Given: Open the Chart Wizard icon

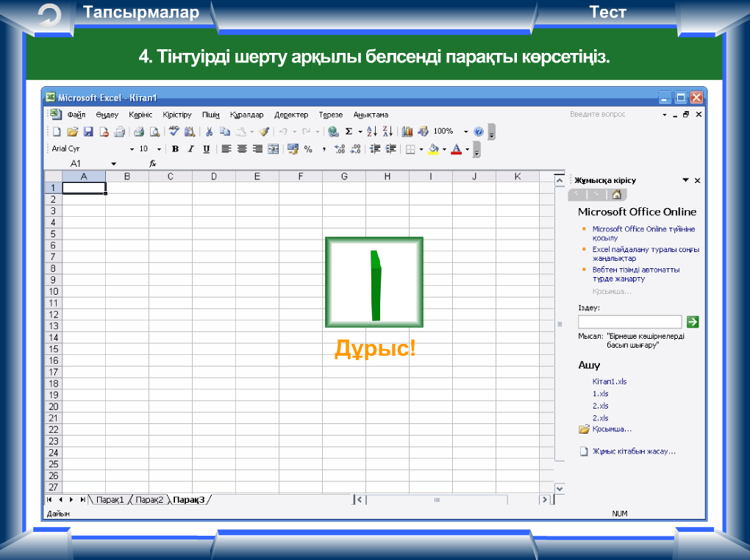Looking at the screenshot, I should click(x=407, y=132).
